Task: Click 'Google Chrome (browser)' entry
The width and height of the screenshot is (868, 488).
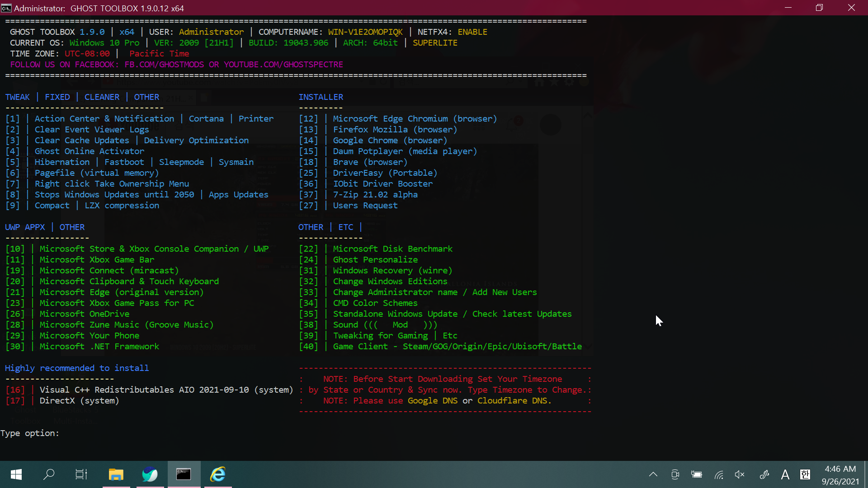Action: [x=390, y=141]
